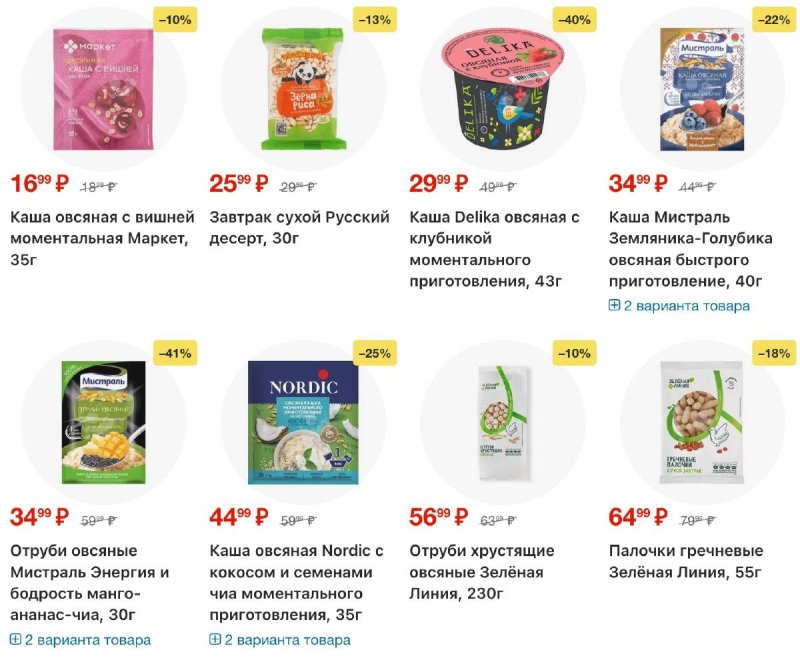800x662 pixels.
Task: Click the 44.99 ₽ price of Nordic oatmeal
Action: [239, 517]
